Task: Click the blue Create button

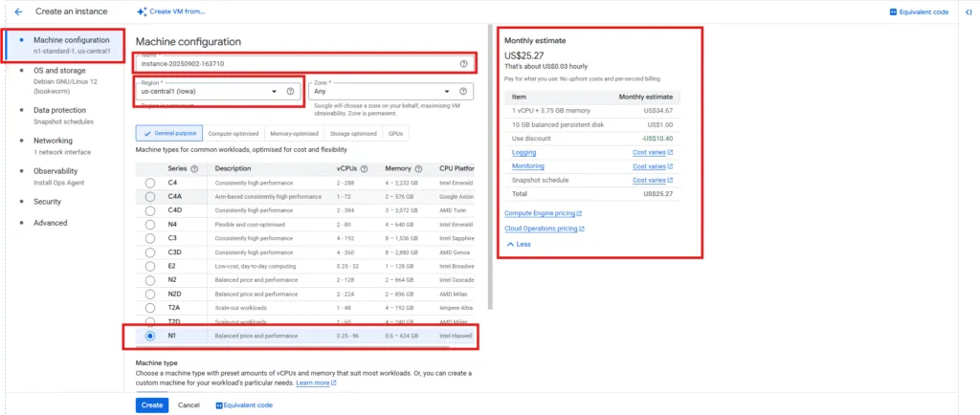Action: [152, 405]
